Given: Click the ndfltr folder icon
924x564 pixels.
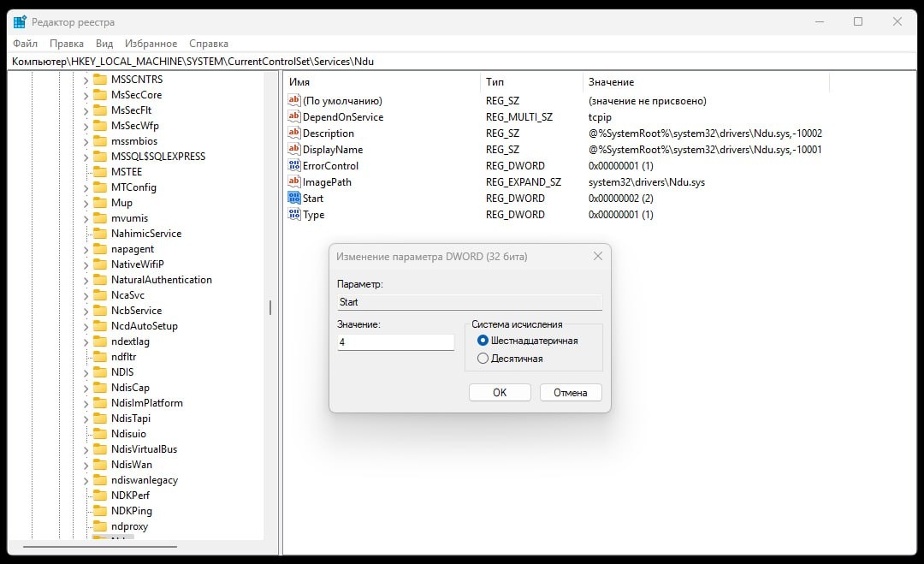Looking at the screenshot, I should [100, 357].
